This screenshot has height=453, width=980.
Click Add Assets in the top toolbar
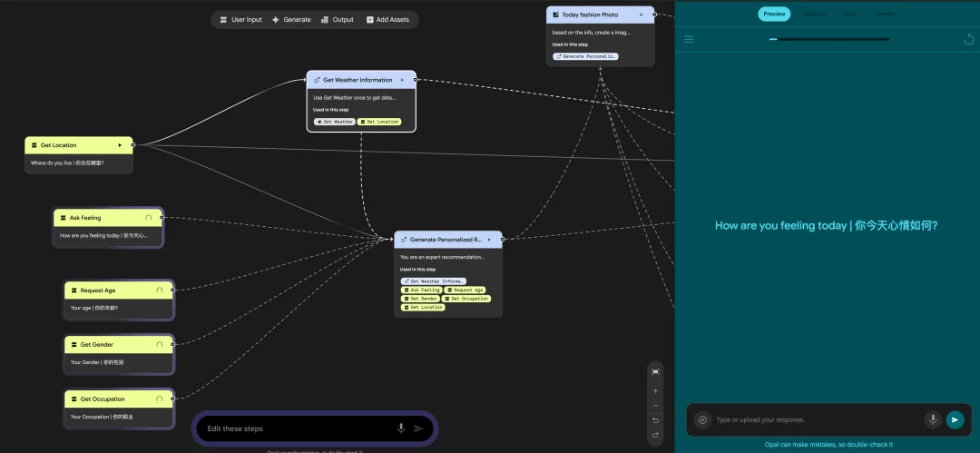click(x=387, y=19)
